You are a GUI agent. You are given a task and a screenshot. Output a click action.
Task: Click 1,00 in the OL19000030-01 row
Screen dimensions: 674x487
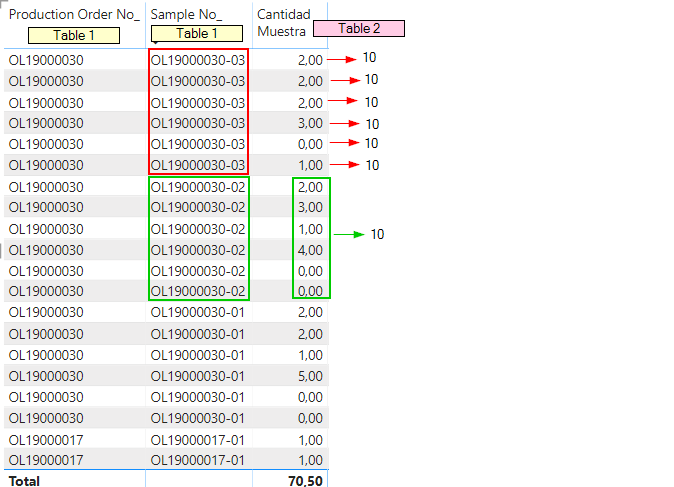pyautogui.click(x=310, y=355)
